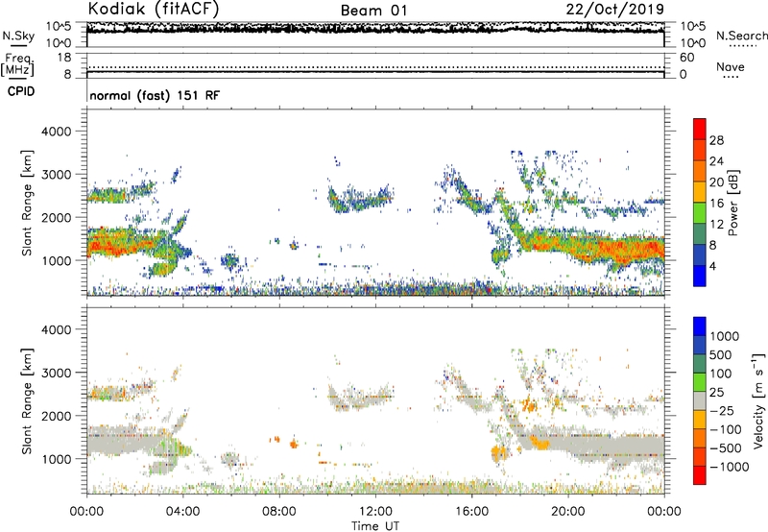The width and height of the screenshot is (768, 532).
Task: Click 'normal (fast) 151 RF' text
Action: tap(155, 95)
